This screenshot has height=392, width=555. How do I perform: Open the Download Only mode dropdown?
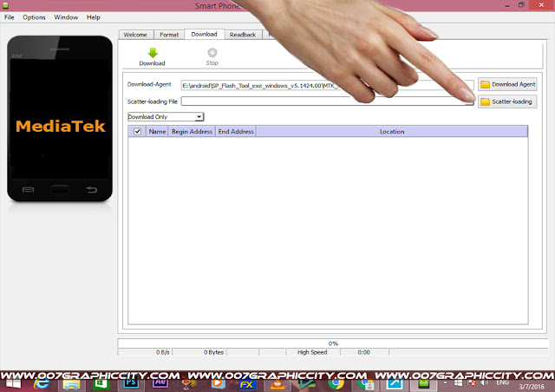(x=166, y=117)
